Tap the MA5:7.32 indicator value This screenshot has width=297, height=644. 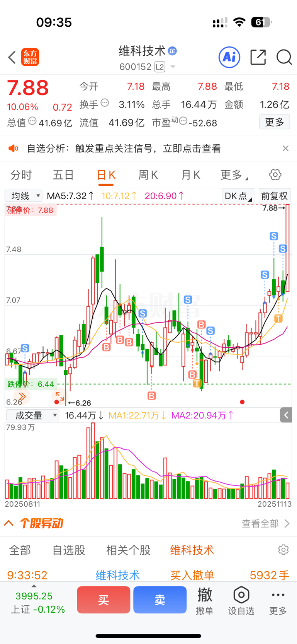[x=70, y=196]
